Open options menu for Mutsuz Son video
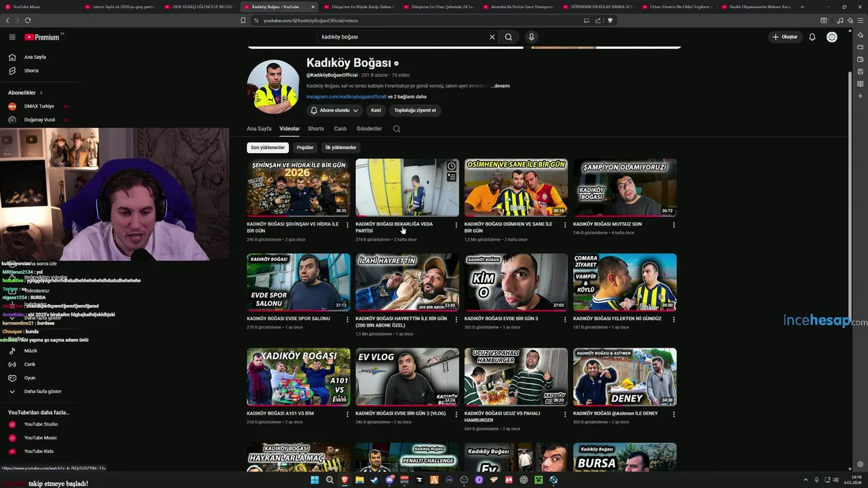 click(673, 225)
